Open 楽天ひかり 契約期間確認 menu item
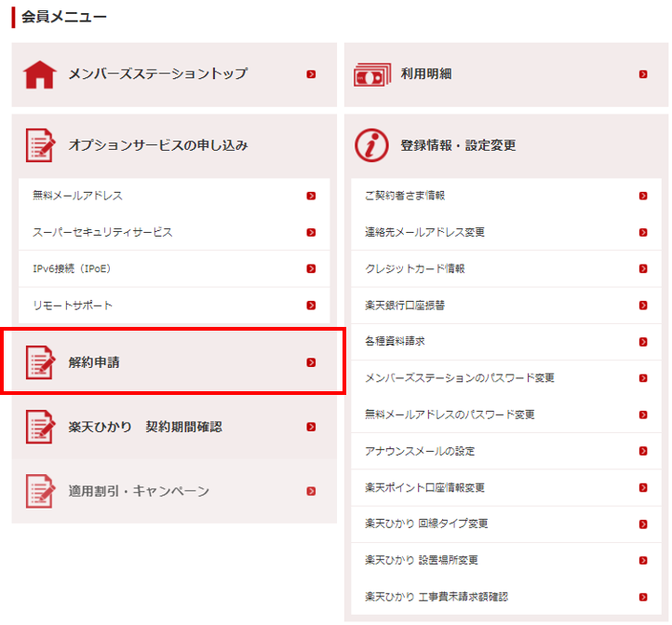 (x=174, y=427)
